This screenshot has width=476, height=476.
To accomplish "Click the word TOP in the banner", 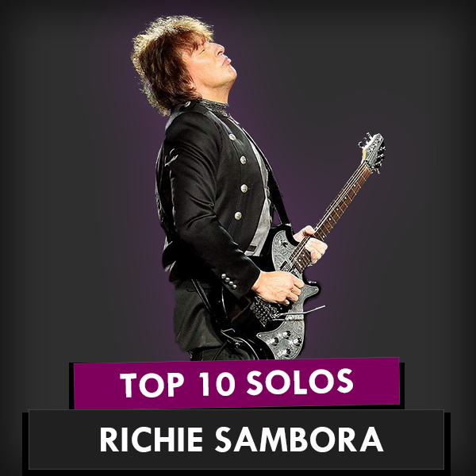I will (x=152, y=384).
